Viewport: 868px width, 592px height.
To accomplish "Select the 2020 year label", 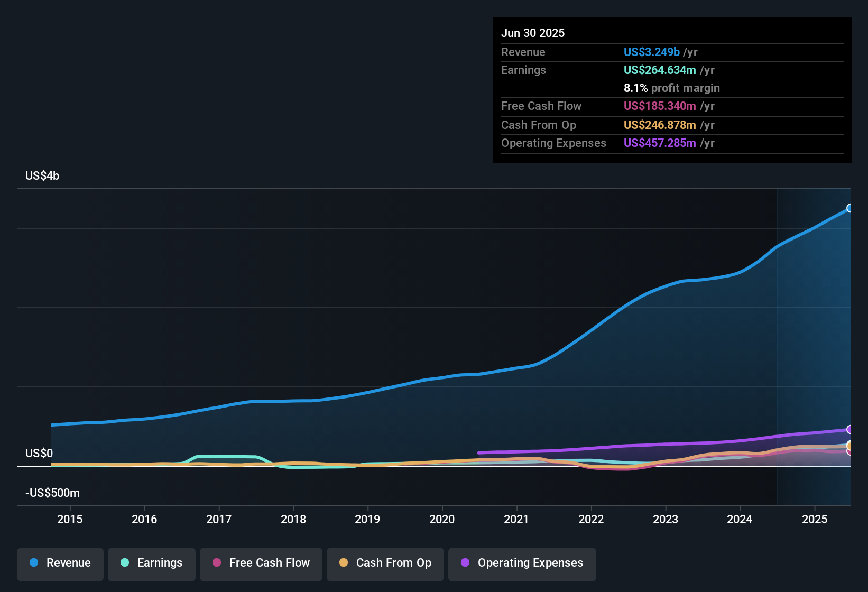I will click(x=442, y=520).
